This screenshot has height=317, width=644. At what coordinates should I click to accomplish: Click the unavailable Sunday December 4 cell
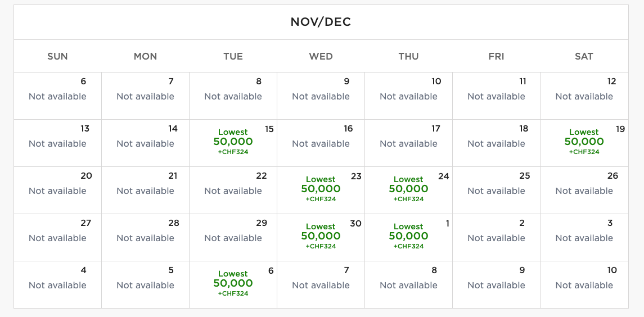(57, 285)
